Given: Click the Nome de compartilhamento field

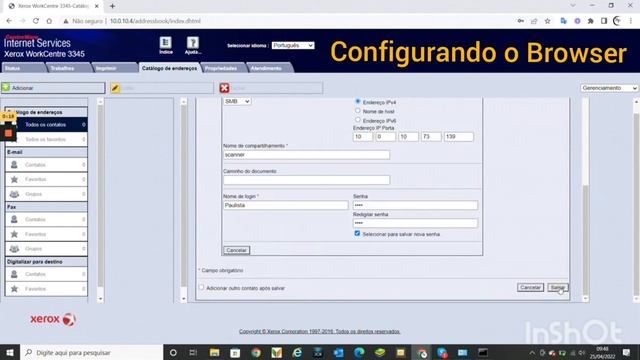Looking at the screenshot, I should pos(307,155).
